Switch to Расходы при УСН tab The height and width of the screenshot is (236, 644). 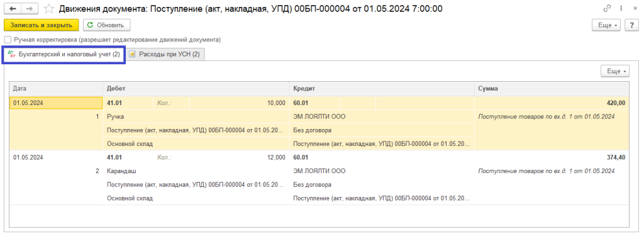click(165, 54)
